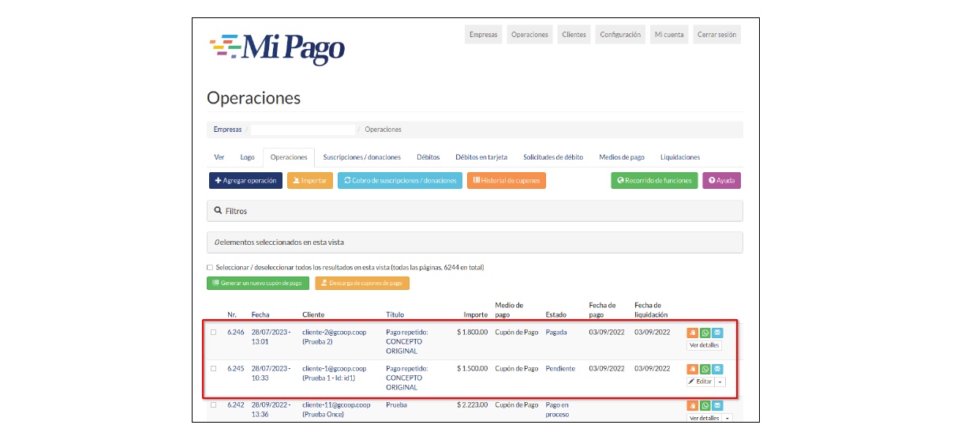Click Ver detalles for operation 6.246

tap(704, 345)
